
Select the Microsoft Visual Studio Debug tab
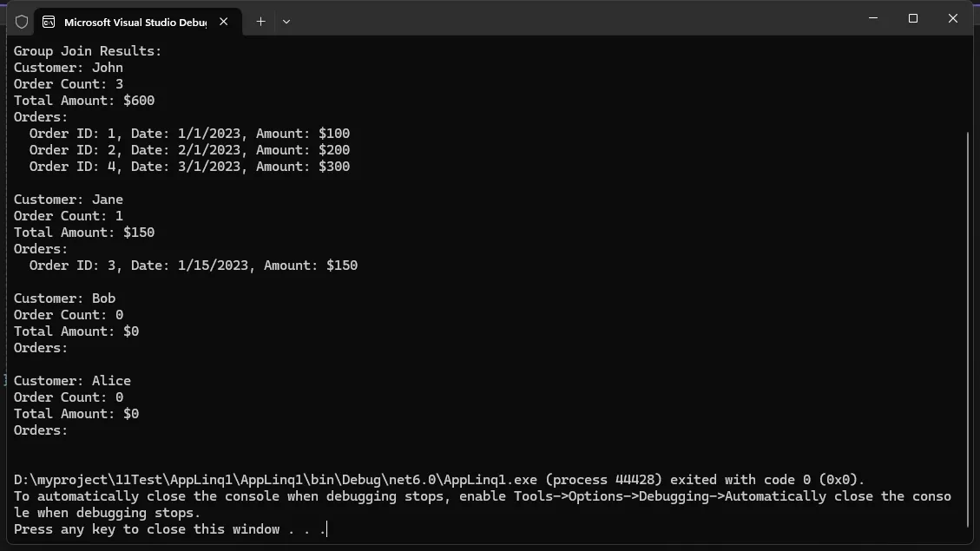tap(130, 22)
